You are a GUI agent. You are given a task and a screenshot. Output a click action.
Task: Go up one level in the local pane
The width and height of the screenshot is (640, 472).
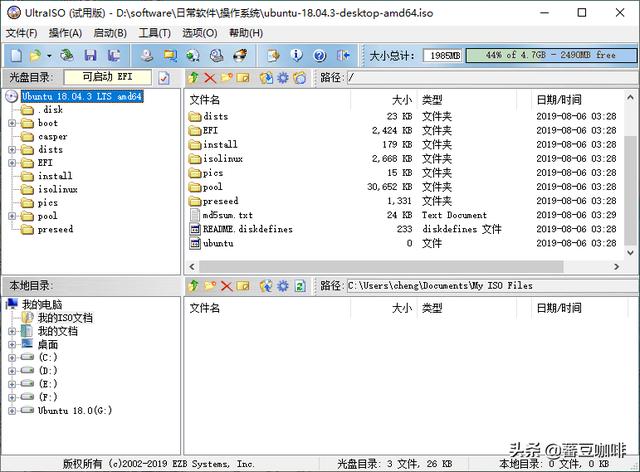[x=193, y=286]
